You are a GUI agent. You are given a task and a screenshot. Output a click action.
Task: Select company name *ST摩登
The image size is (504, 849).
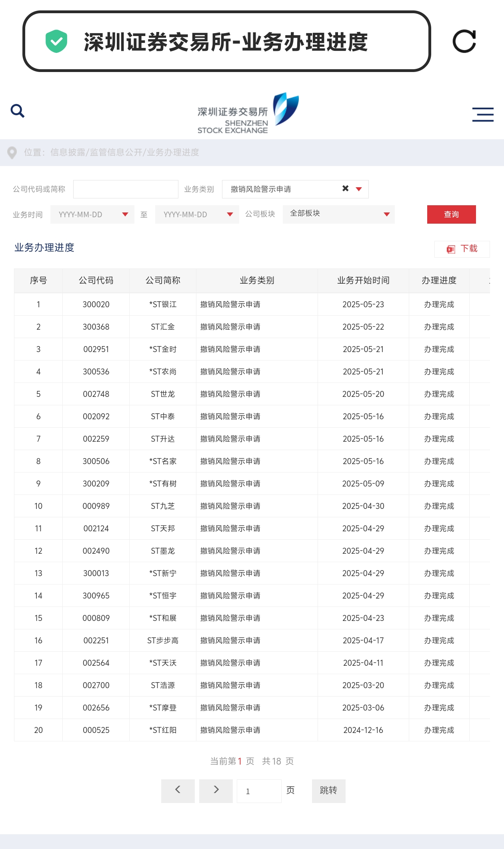click(x=163, y=708)
